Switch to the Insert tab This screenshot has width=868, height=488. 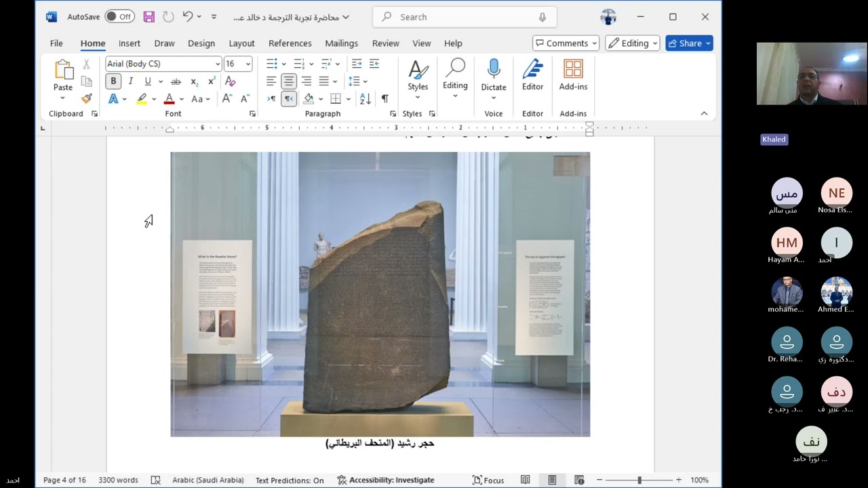point(130,43)
